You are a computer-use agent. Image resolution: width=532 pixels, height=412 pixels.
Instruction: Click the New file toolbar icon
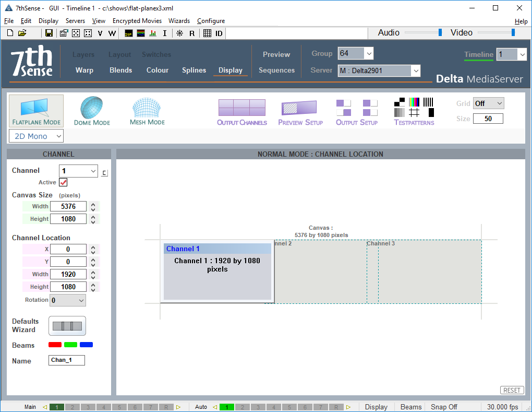10,33
